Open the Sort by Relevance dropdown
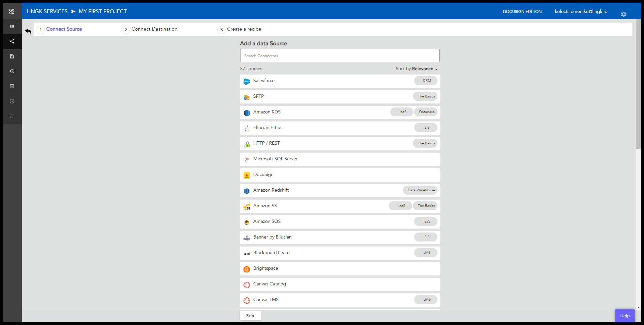Image resolution: width=644 pixels, height=325 pixels. [417, 69]
